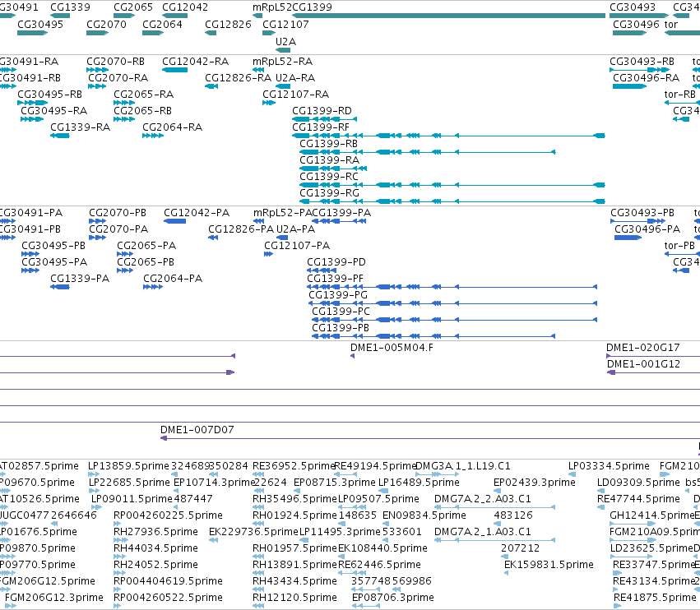Click the LP13859.5prime EST label

(128, 466)
